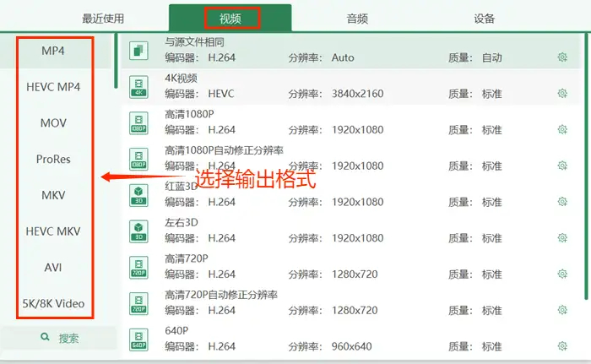Click the 高清720P preset icon
591x364 pixels.
point(138,268)
